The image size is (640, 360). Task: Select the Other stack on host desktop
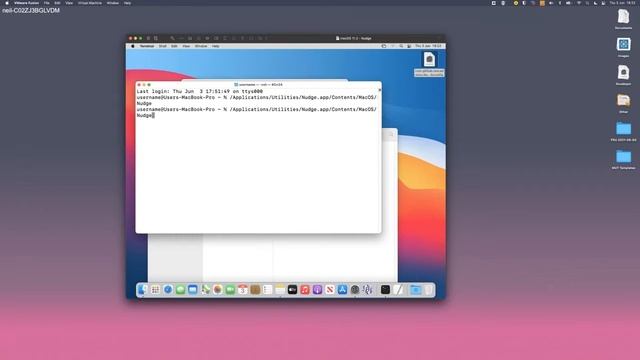[623, 100]
